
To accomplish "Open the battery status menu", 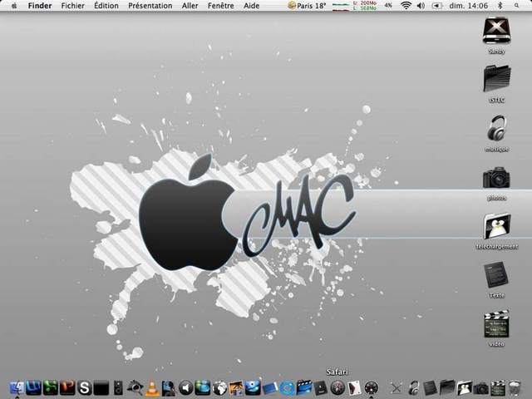I will click(436, 6).
